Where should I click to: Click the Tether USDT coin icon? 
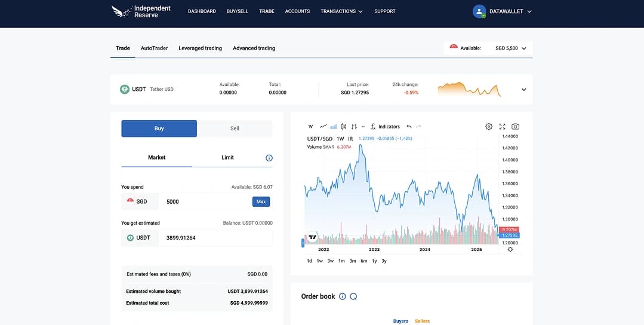[x=125, y=89]
